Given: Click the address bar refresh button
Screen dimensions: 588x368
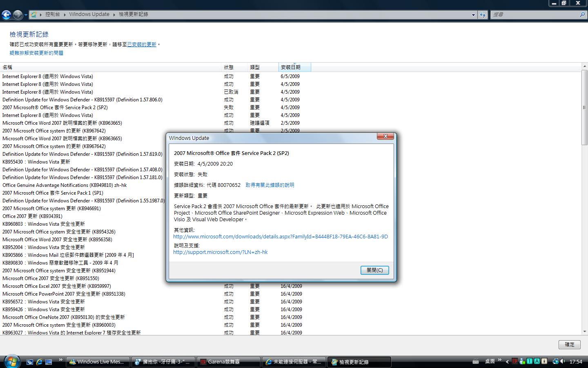Looking at the screenshot, I should 483,15.
